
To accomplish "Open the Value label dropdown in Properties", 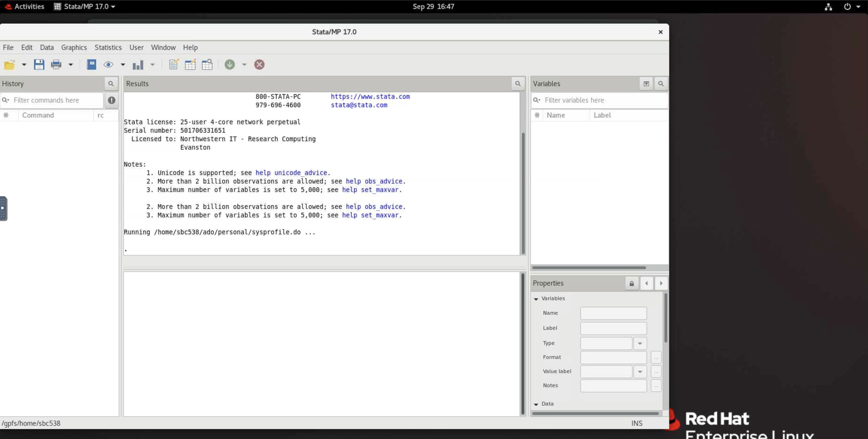I will [640, 372].
